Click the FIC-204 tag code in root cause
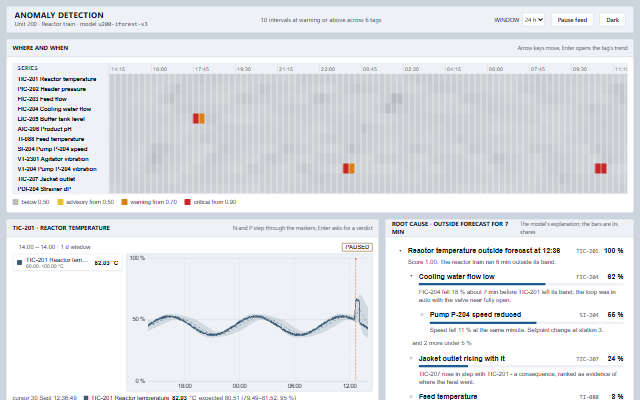 pos(587,277)
